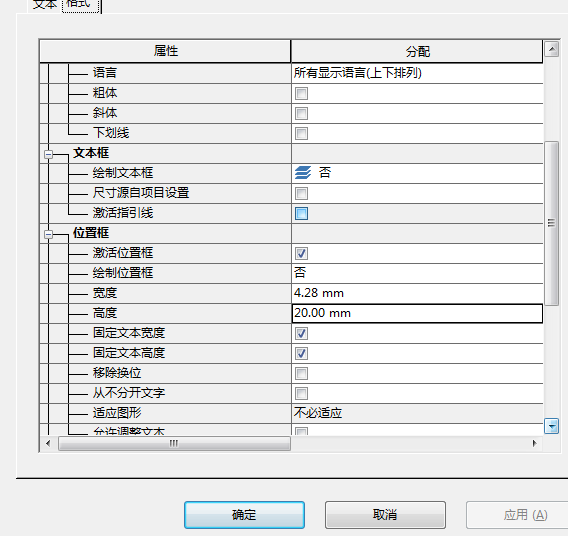Image resolution: width=568 pixels, height=536 pixels.
Task: Click the 高度 input field with 20.00 mm
Action: click(x=417, y=313)
